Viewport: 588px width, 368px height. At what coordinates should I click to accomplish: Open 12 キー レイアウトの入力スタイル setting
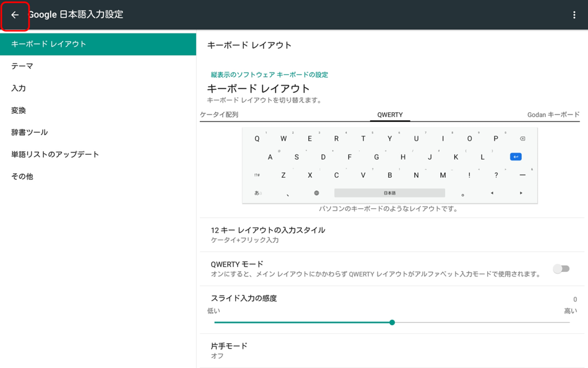[x=392, y=235]
